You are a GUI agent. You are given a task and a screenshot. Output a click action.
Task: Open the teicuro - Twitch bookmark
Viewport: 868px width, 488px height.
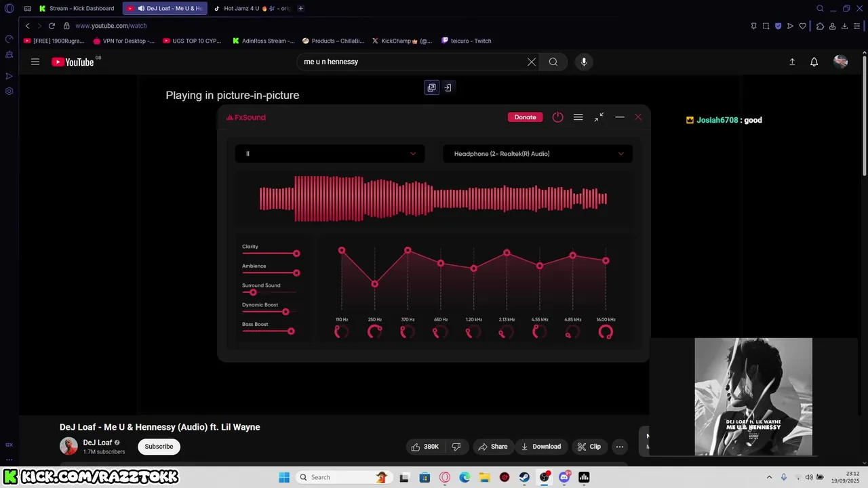[x=467, y=41]
